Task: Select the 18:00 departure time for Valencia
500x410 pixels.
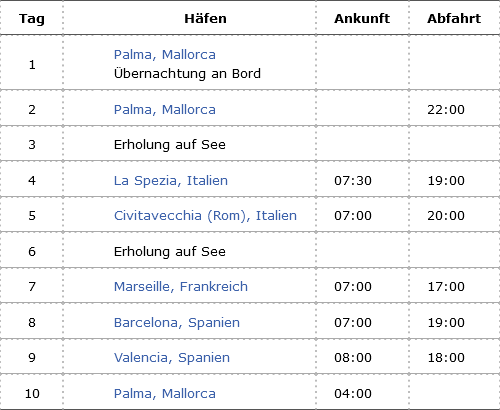Action: coord(446,358)
